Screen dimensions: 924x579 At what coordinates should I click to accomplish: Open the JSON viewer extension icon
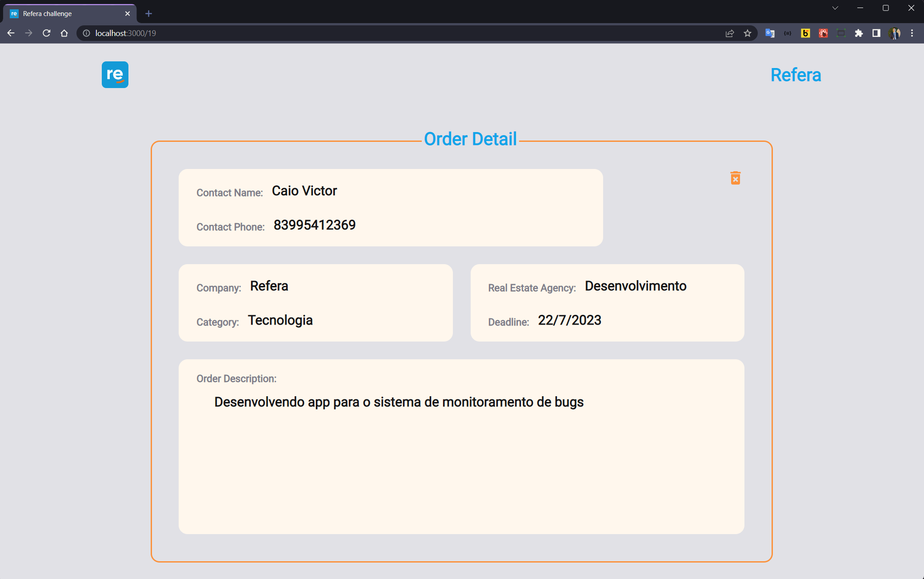pos(788,33)
